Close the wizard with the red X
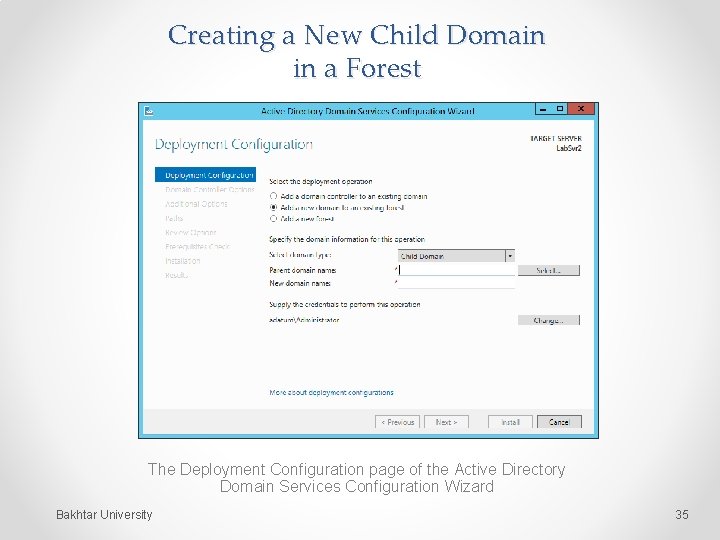The image size is (720, 540). [581, 109]
